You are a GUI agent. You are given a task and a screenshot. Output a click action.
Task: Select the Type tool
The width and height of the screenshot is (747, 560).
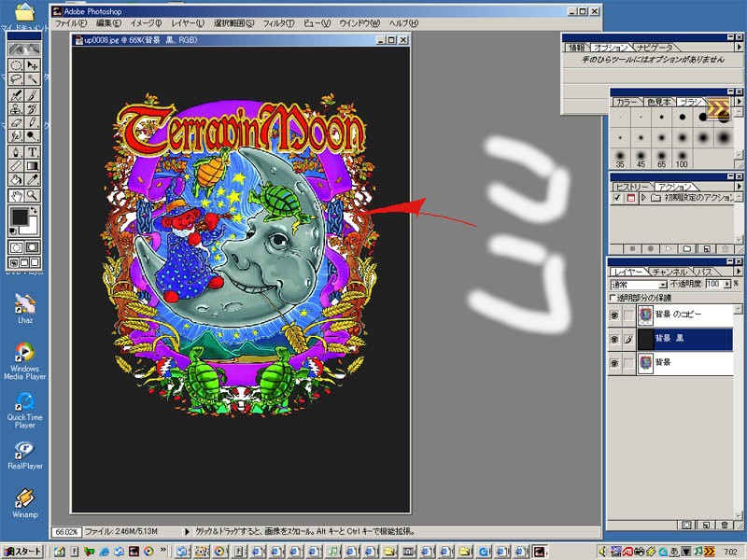tap(32, 152)
